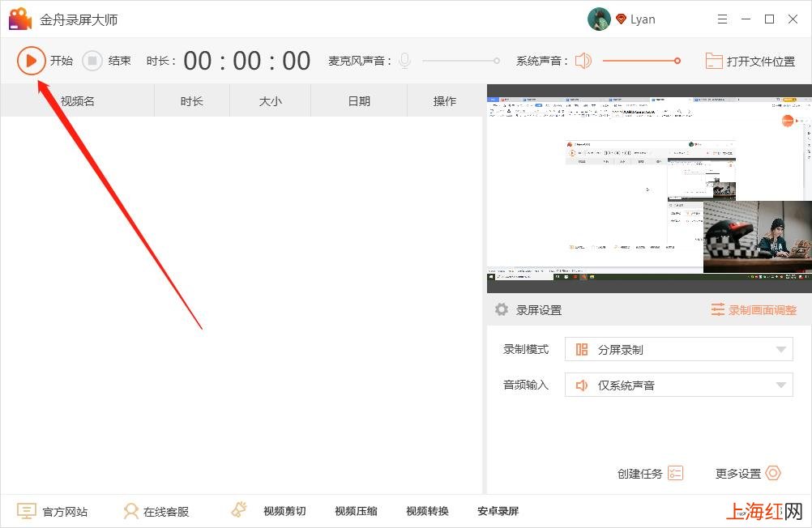812x528 pixels.
Task: Sort by 日期 column header
Action: click(359, 101)
